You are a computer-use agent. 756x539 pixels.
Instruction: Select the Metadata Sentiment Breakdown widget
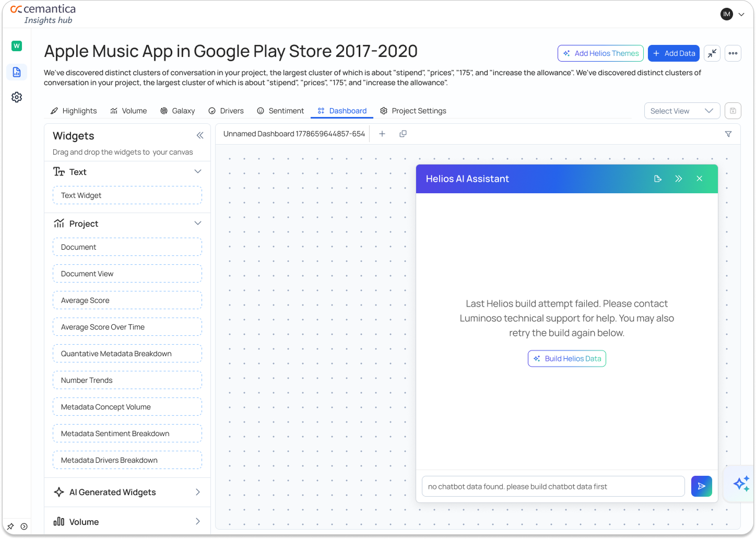(127, 433)
